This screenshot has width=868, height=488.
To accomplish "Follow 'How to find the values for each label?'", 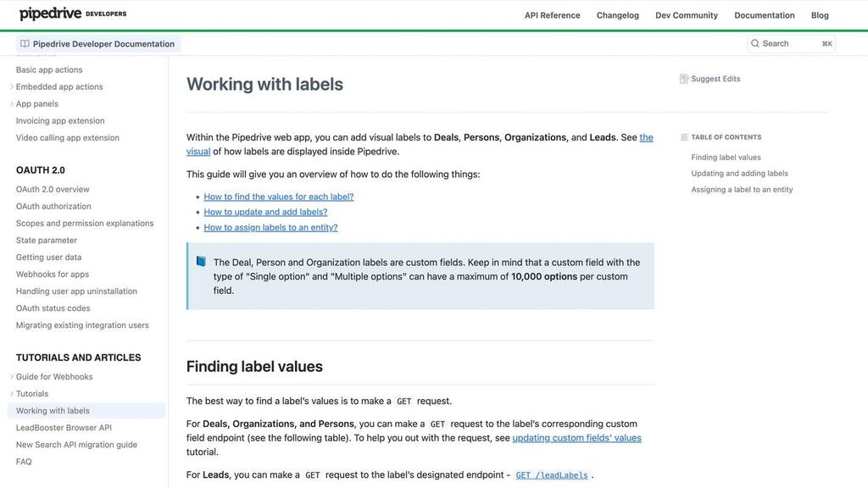I will coord(278,197).
